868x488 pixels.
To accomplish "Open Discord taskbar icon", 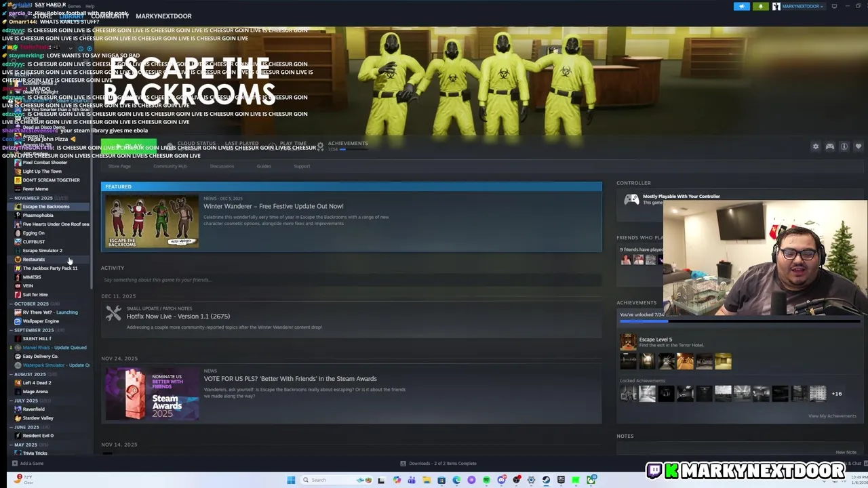I will (x=501, y=480).
